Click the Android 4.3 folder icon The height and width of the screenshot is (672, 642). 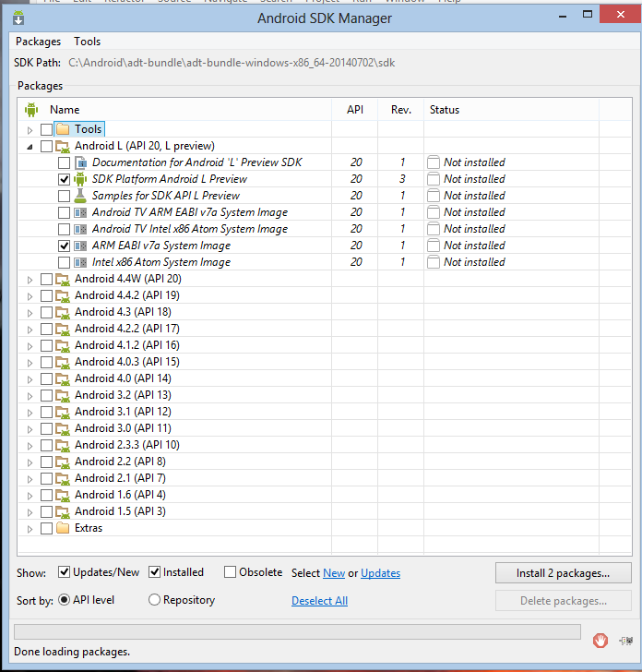tap(63, 312)
